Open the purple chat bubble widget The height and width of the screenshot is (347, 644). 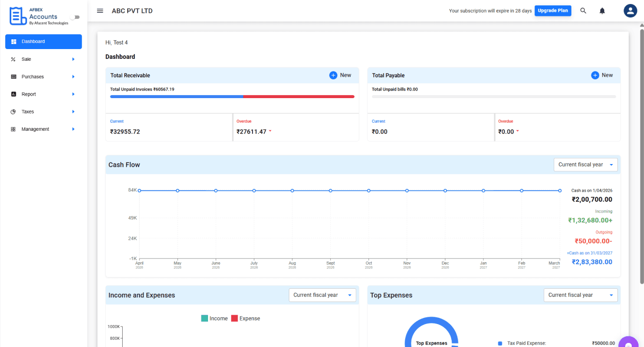coord(630,341)
